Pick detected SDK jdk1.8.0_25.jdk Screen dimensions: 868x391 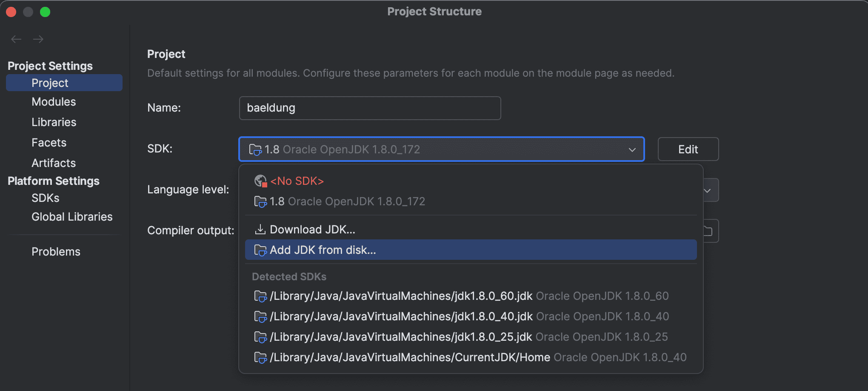click(471, 337)
